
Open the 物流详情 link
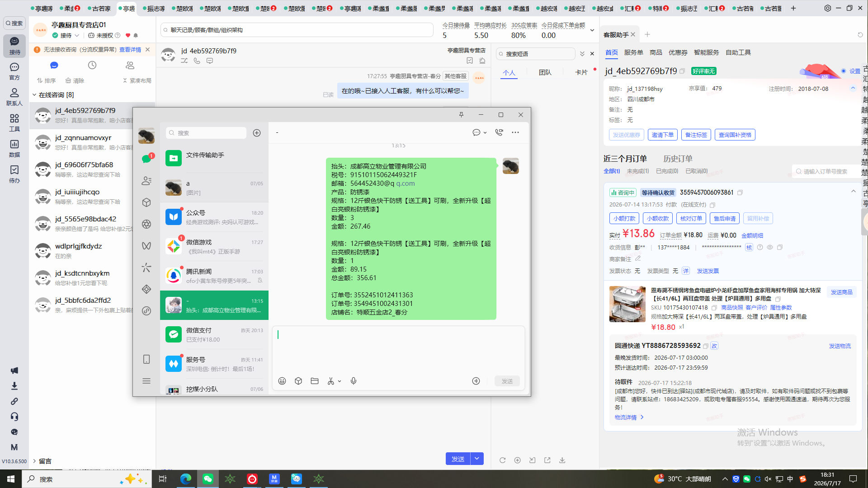click(629, 418)
